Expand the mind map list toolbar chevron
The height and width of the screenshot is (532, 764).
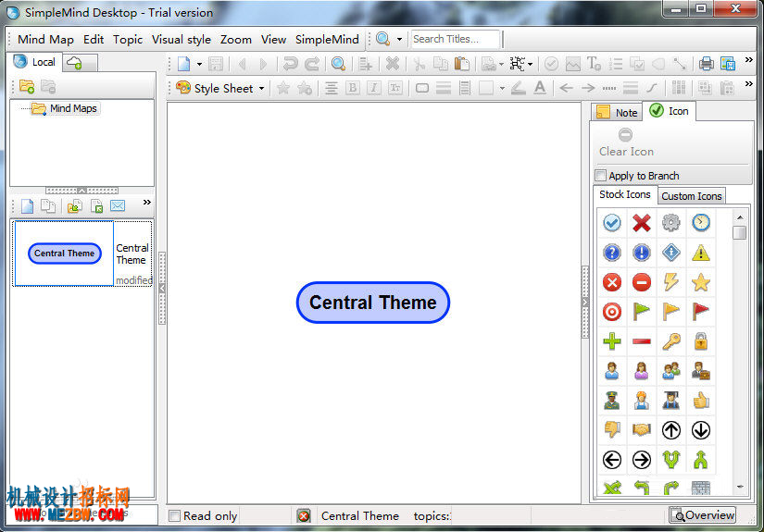(x=146, y=202)
